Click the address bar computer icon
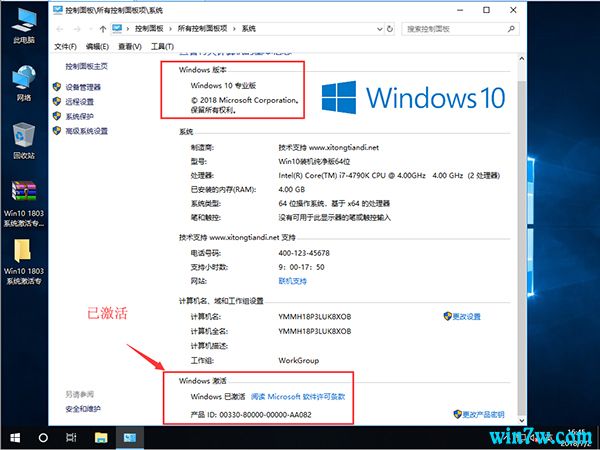600x450 pixels. coord(117,29)
